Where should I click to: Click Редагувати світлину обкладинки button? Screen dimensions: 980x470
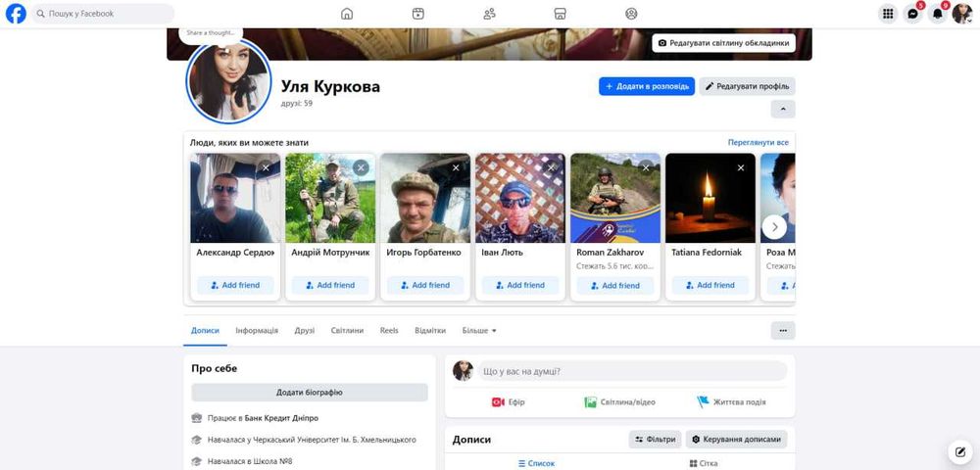point(724,43)
